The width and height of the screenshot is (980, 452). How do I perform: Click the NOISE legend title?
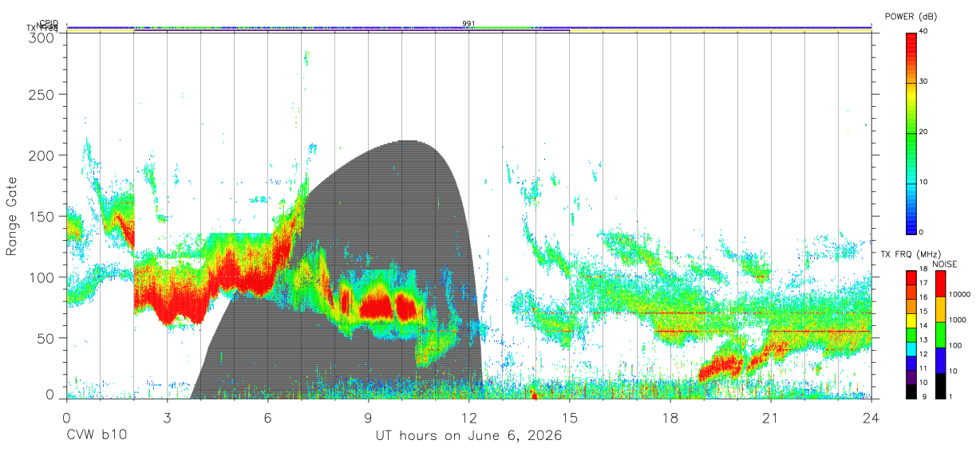[x=946, y=264]
